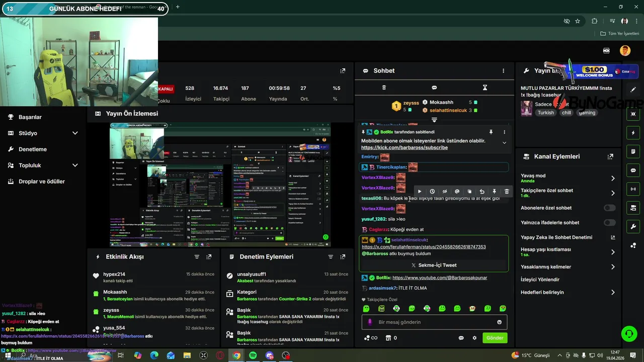Click the lightning activity icon in right rail

tap(633, 133)
